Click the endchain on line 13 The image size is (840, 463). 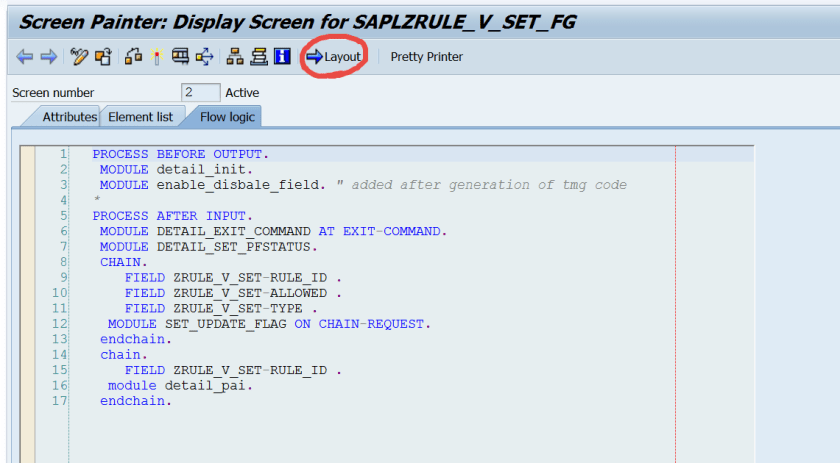coord(136,340)
